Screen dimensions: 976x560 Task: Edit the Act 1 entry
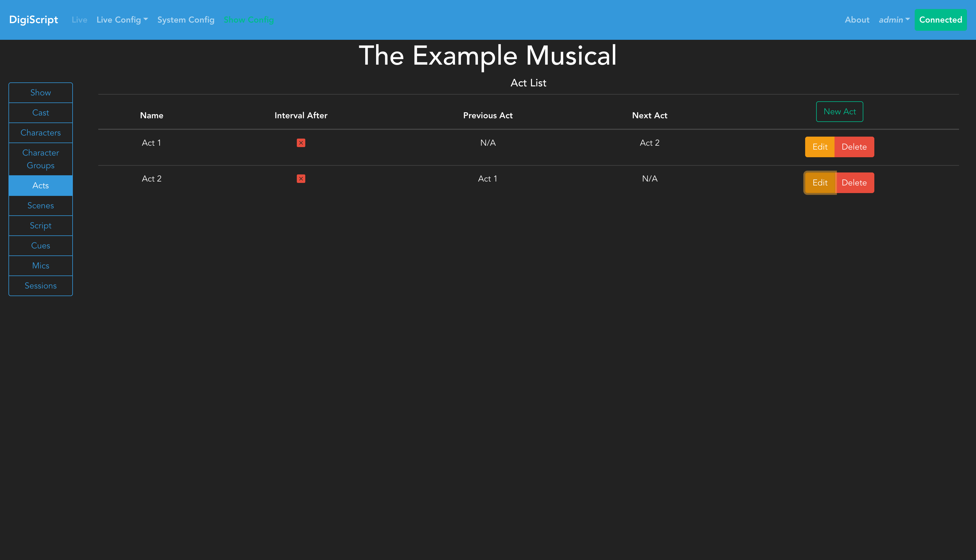click(x=820, y=147)
